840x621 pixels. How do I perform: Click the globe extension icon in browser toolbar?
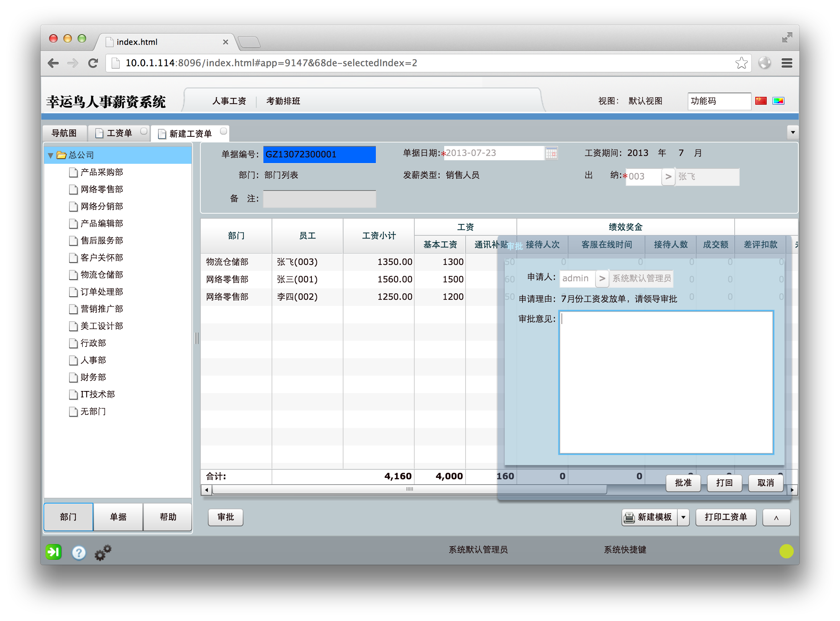pos(764,63)
